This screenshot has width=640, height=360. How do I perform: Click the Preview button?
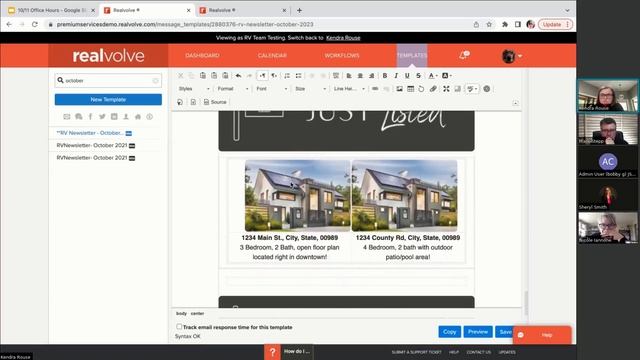[x=478, y=332]
